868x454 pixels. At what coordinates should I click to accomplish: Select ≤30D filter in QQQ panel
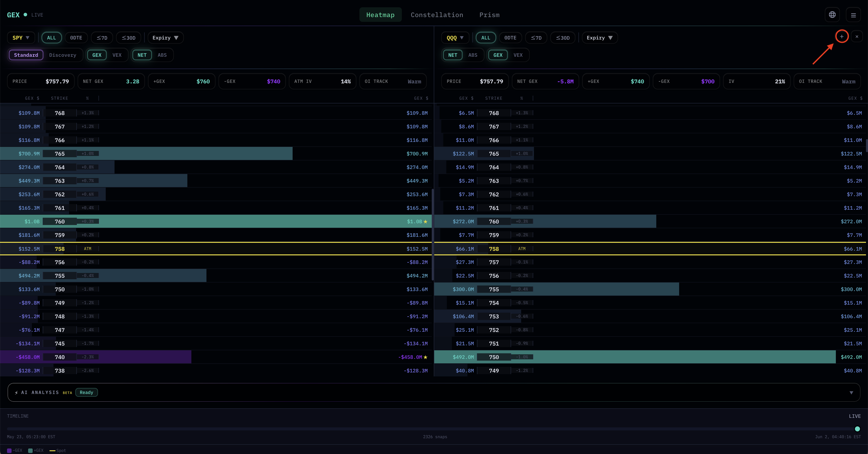point(563,38)
